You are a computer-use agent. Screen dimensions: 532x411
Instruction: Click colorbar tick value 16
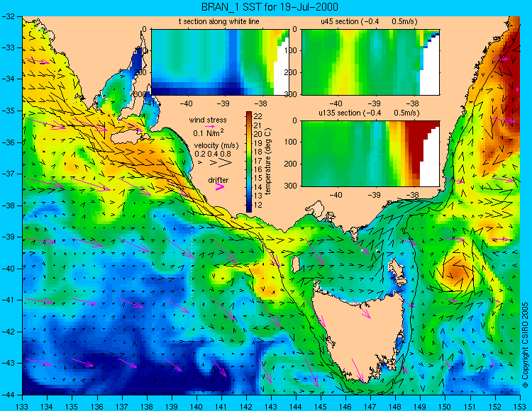tap(258, 169)
